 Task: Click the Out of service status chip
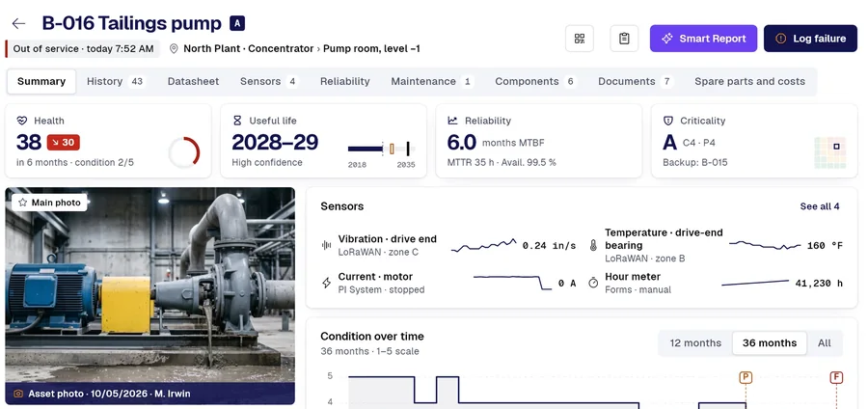coord(83,48)
